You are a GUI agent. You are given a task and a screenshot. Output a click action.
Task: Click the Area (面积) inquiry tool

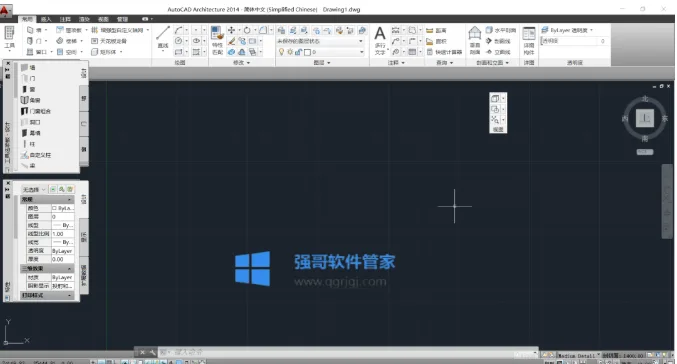(437, 41)
